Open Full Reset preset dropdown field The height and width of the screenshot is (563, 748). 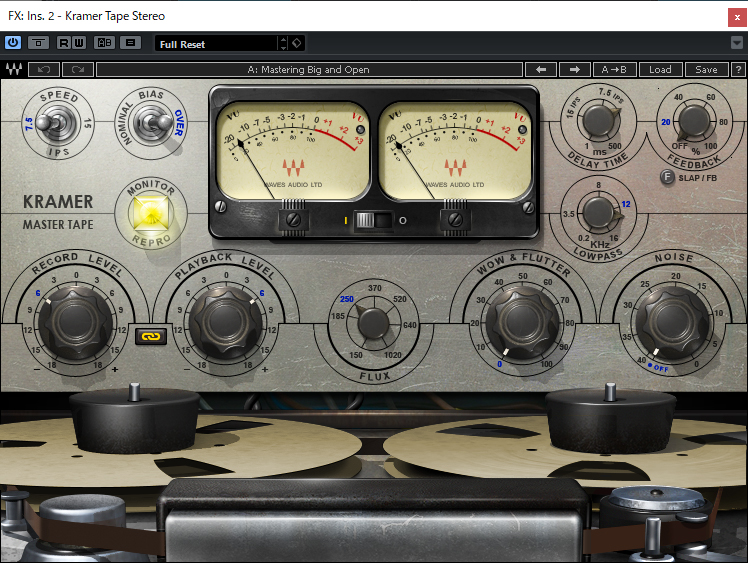(217, 44)
